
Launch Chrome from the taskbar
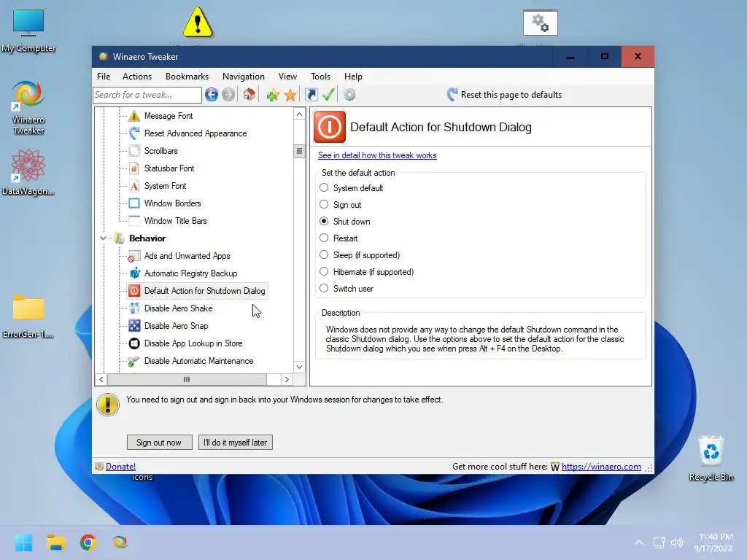[88, 542]
